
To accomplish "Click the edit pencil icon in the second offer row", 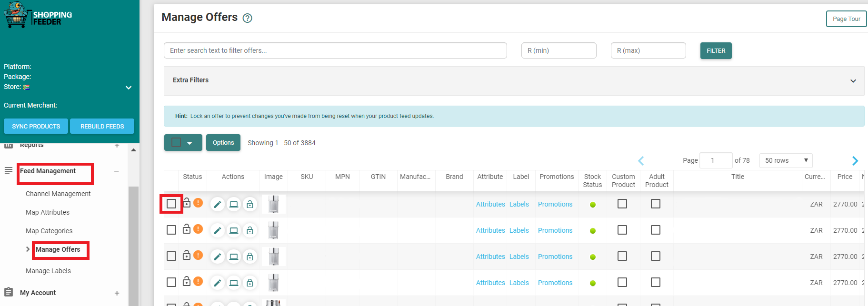I will click(218, 230).
